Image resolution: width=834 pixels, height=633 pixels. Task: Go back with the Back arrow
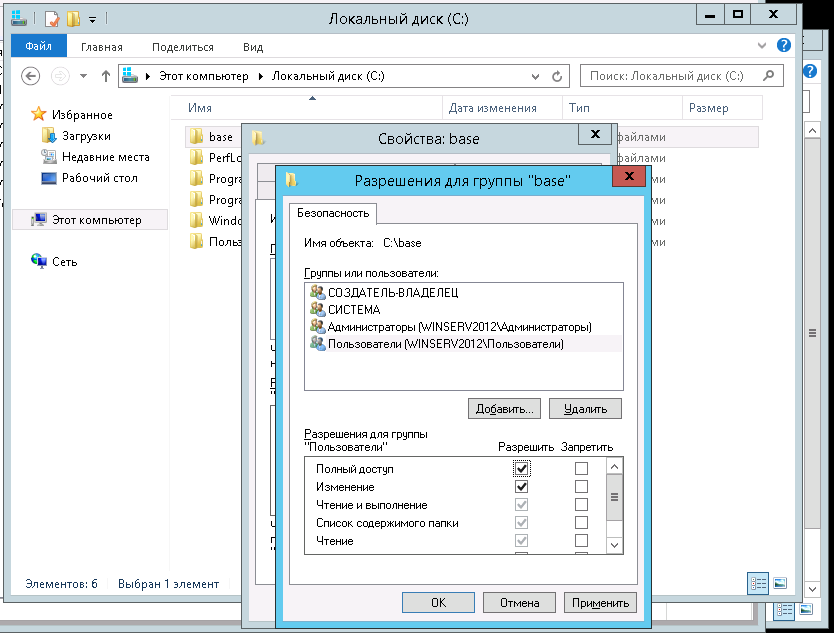pos(31,76)
